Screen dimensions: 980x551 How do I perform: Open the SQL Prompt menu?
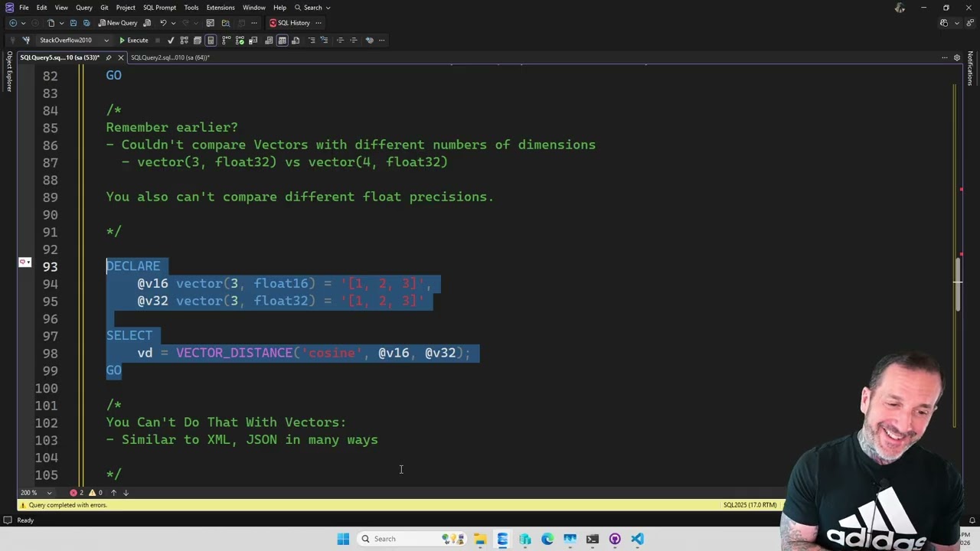(159, 8)
